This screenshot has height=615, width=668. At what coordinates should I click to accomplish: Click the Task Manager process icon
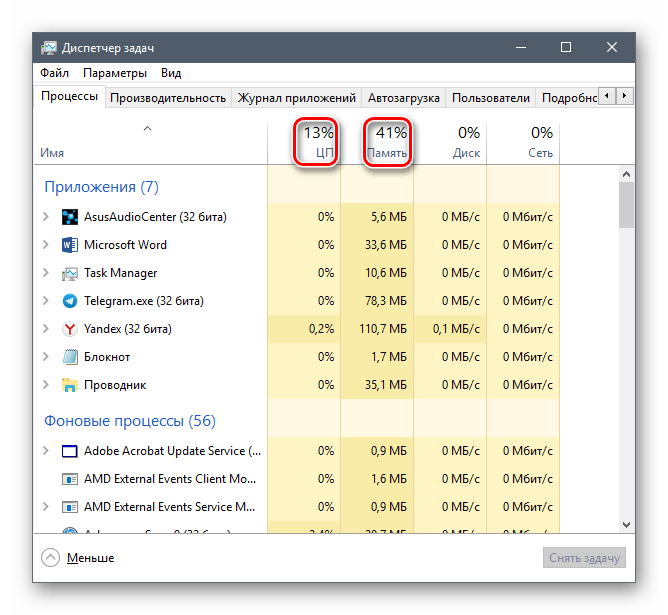tap(70, 273)
